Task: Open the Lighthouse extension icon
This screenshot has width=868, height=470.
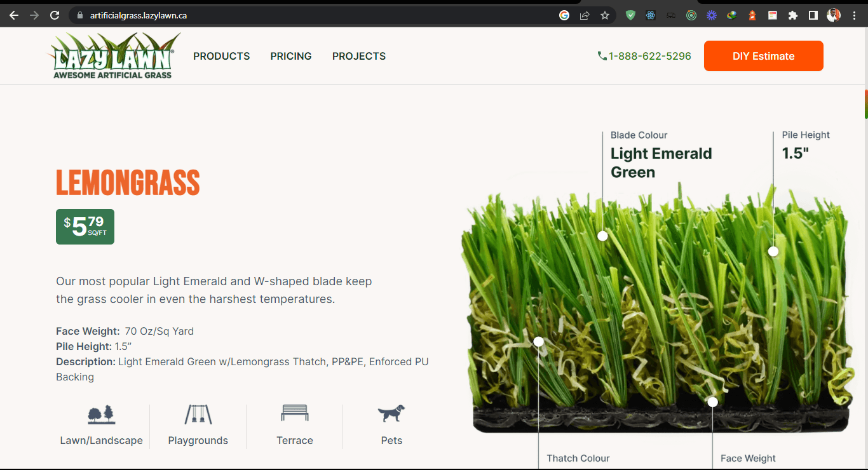Action: 752,15
